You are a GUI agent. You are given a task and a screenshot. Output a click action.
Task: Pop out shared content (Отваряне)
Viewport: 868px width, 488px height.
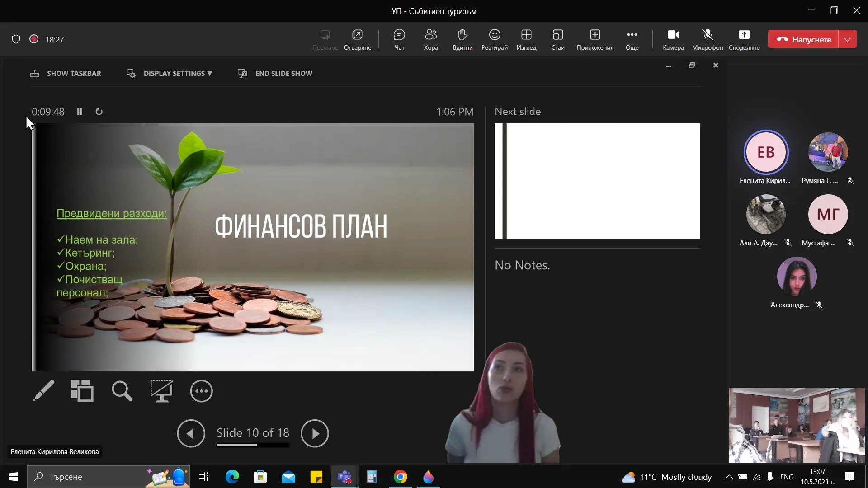coord(357,40)
